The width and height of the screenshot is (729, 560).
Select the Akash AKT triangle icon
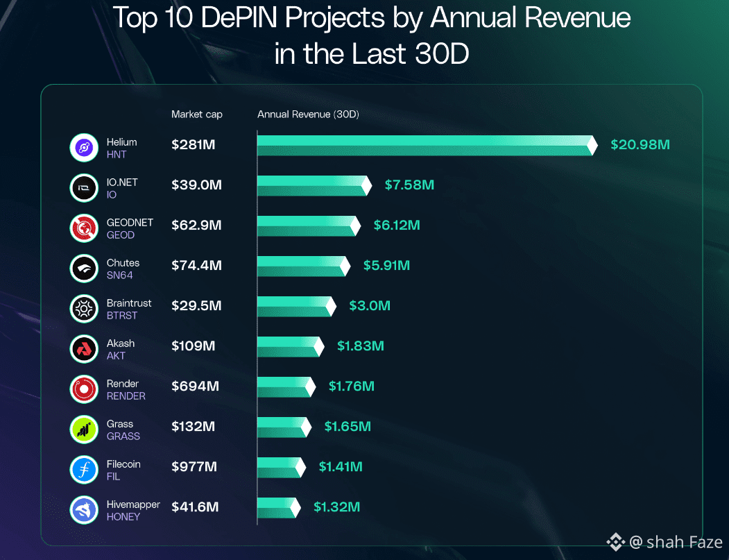tap(83, 349)
